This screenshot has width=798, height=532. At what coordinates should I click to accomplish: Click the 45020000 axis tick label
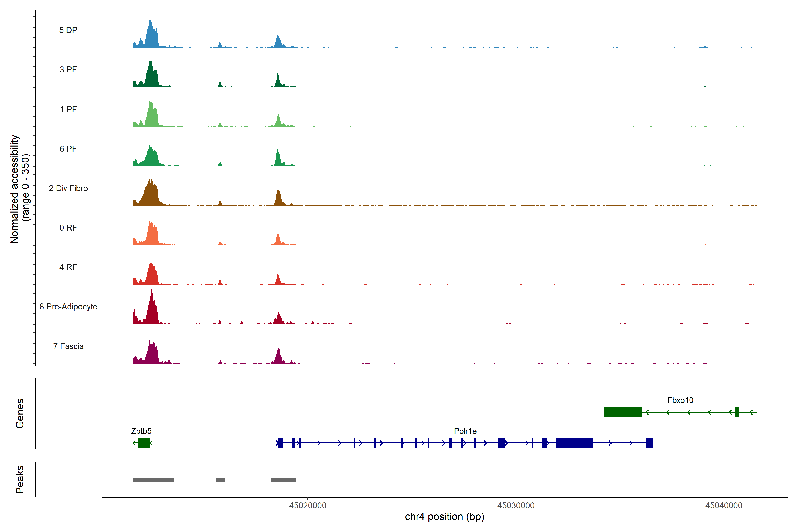(307, 505)
